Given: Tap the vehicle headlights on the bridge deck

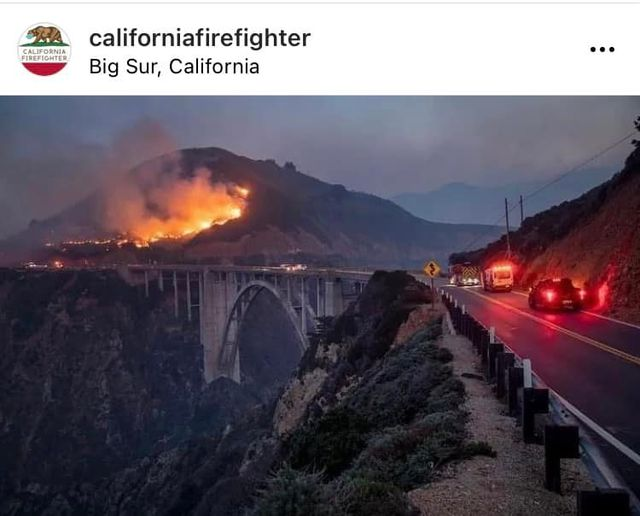Looking at the screenshot, I should (293, 267).
